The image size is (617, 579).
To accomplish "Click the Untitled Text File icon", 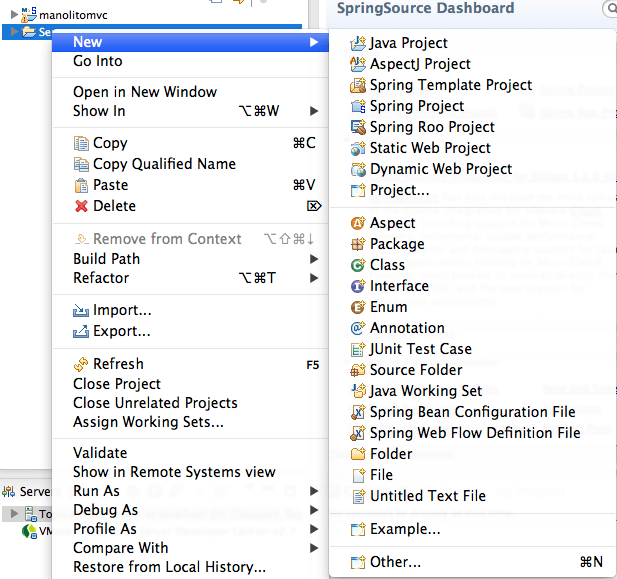I will tap(358, 496).
